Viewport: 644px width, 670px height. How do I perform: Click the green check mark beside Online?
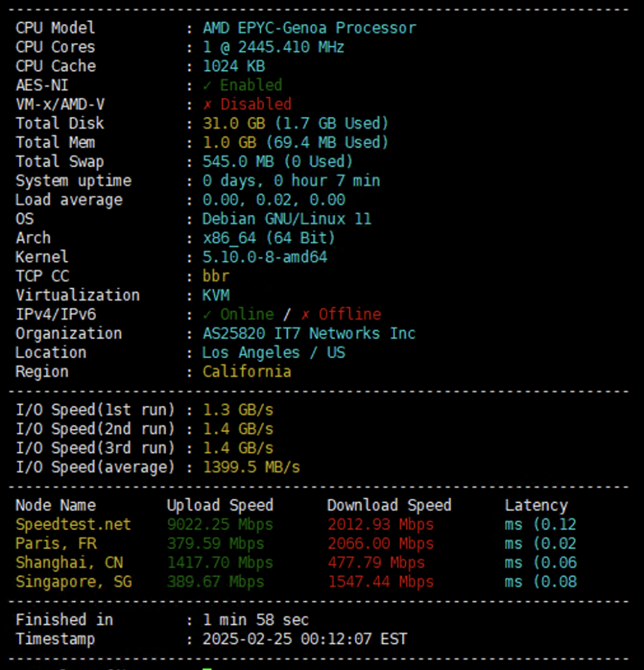click(x=207, y=315)
